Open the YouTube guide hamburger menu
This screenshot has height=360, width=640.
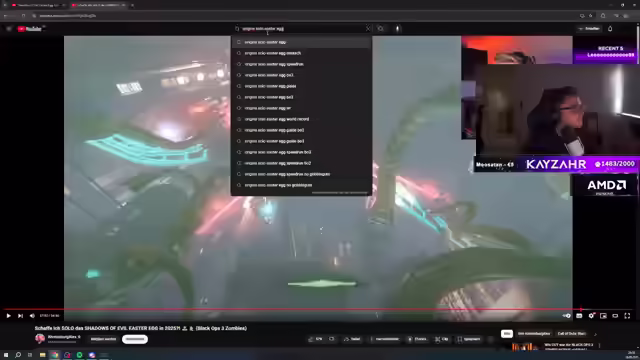(9, 29)
